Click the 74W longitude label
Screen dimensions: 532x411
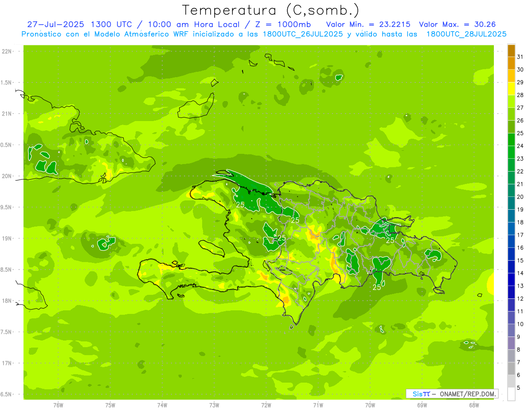[x=162, y=405]
